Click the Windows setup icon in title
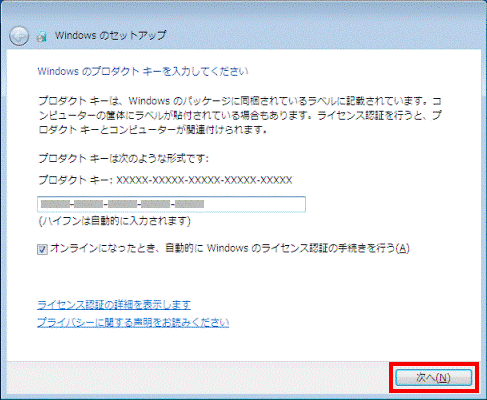The width and height of the screenshot is (487, 400). pos(42,36)
